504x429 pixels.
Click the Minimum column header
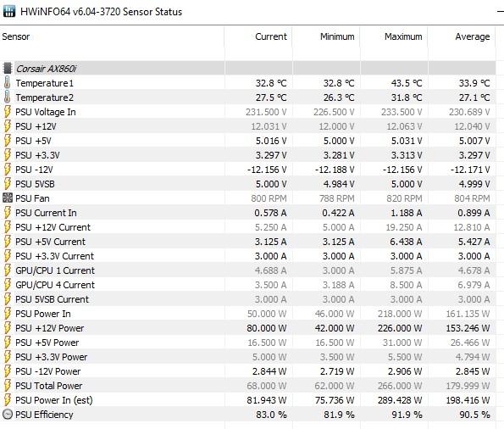pyautogui.click(x=337, y=36)
